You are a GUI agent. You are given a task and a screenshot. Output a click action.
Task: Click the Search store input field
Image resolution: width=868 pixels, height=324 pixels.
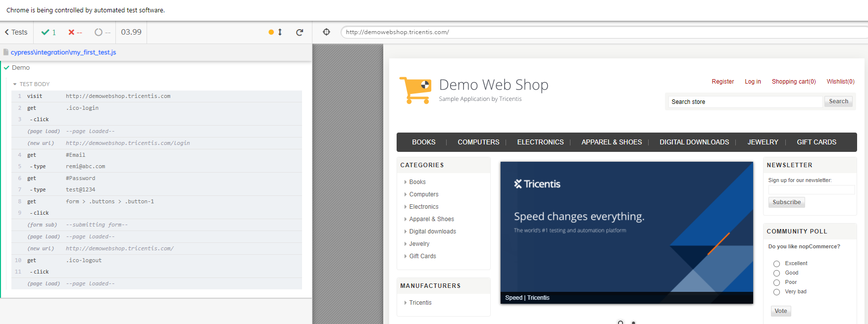745,102
